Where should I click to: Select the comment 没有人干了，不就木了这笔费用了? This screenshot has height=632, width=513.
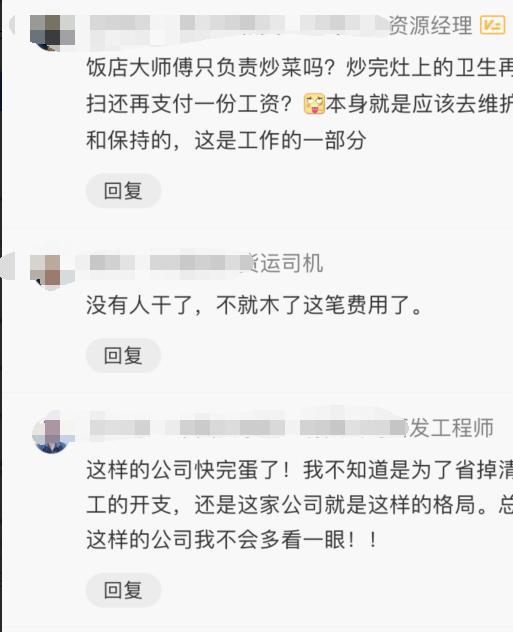coord(255,305)
